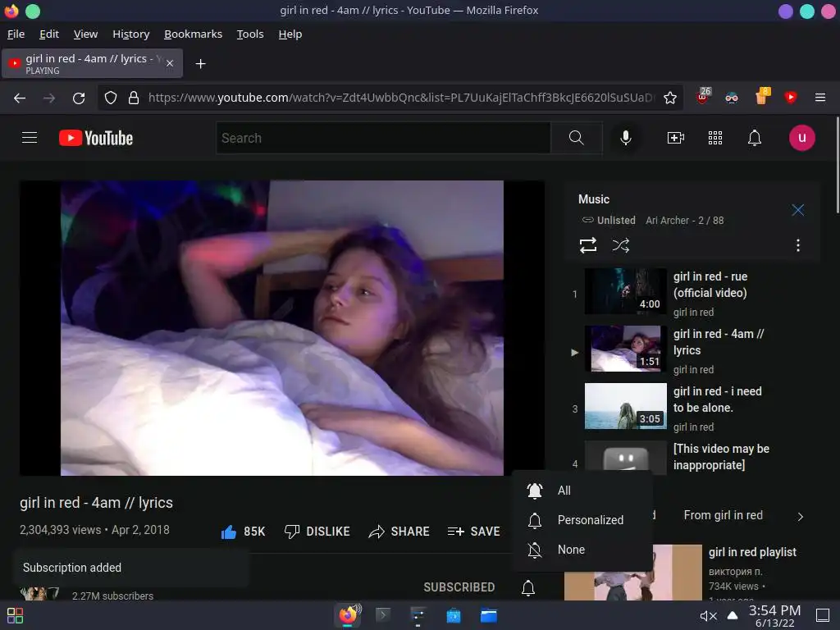Click the video player area
Screen dimensions: 840x630
[282, 328]
